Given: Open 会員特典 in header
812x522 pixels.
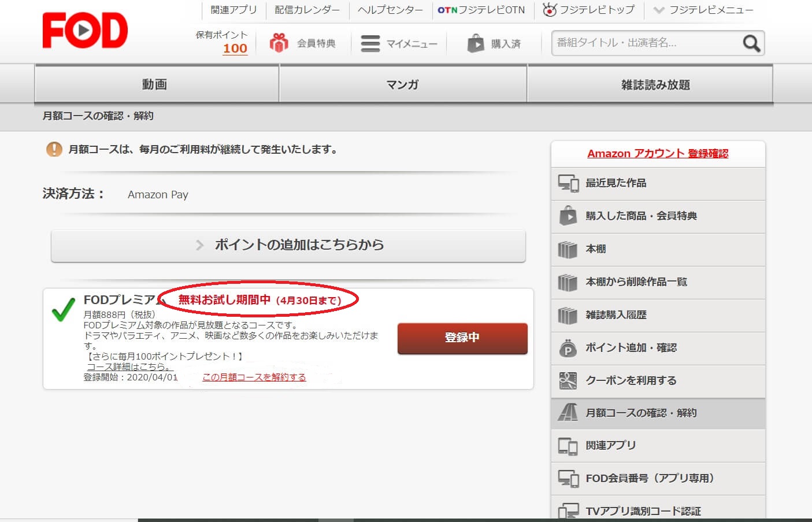Looking at the screenshot, I should [302, 43].
